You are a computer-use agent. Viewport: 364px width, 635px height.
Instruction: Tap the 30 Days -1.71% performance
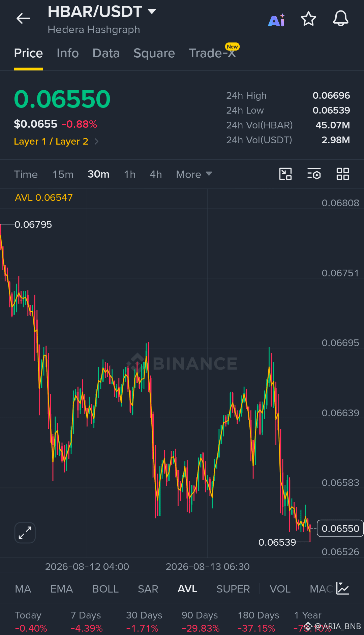click(144, 622)
